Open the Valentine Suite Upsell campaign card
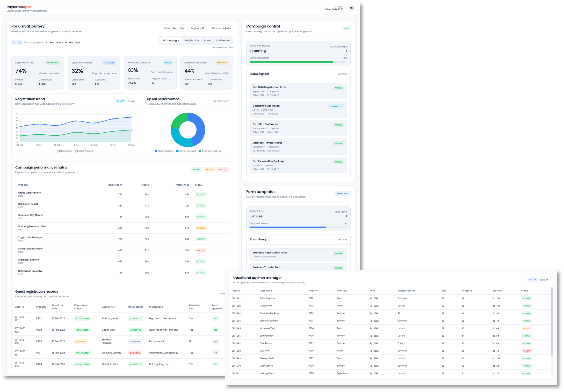The width and height of the screenshot is (564, 392). point(298,109)
